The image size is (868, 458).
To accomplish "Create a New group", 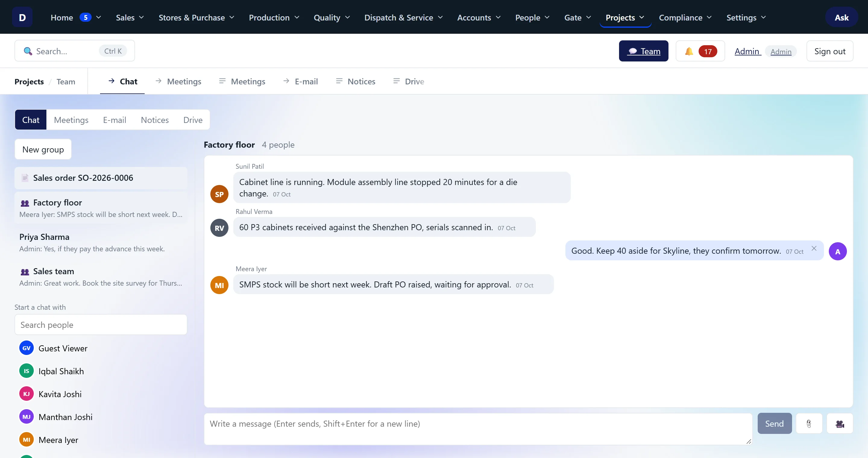I will (43, 149).
